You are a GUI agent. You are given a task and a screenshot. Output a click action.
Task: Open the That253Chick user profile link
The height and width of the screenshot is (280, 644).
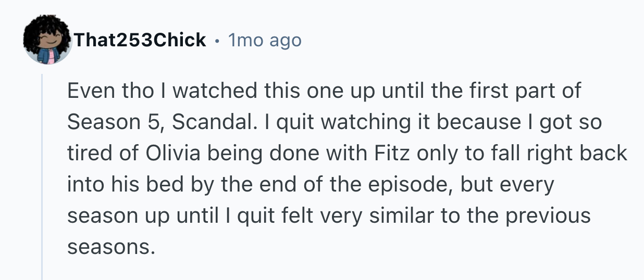pyautogui.click(x=140, y=40)
